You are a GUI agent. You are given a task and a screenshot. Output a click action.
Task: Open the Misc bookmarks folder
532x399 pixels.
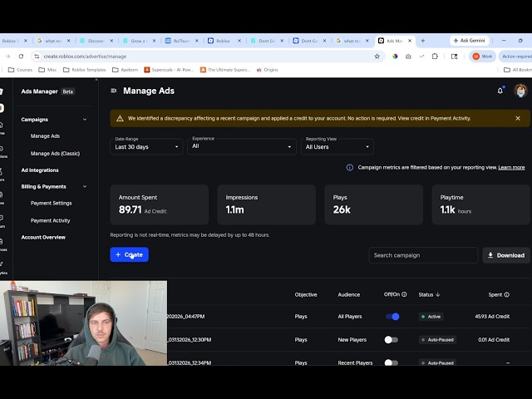(x=47, y=70)
